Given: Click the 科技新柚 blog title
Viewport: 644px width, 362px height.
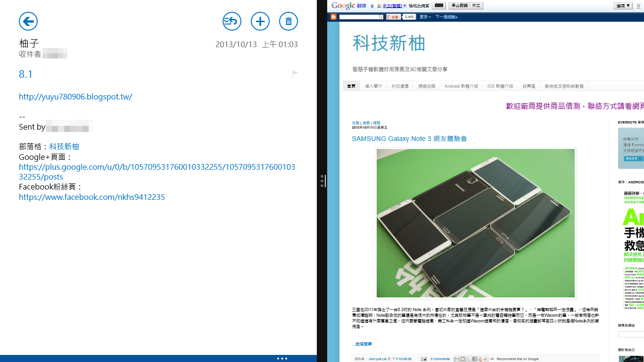Looking at the screenshot, I should [389, 43].
